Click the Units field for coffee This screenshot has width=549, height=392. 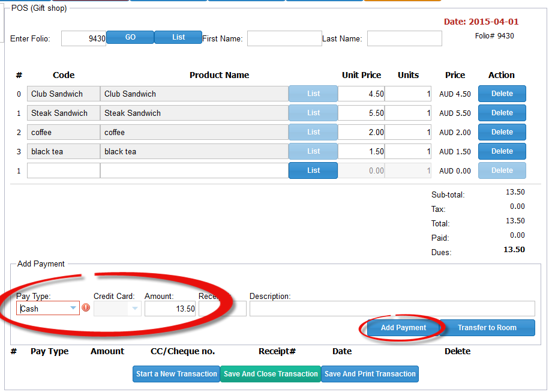[x=408, y=132]
